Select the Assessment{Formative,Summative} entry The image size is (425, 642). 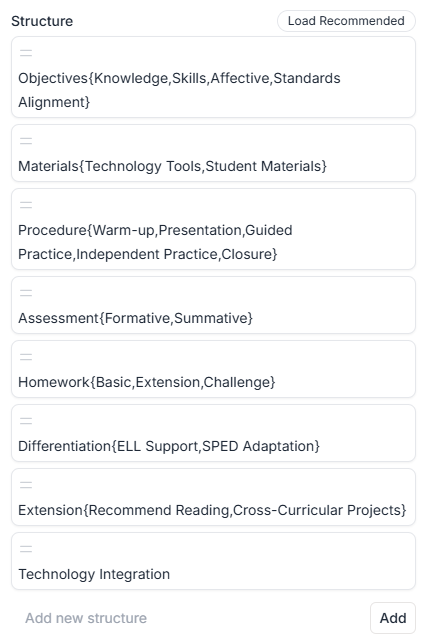click(136, 318)
